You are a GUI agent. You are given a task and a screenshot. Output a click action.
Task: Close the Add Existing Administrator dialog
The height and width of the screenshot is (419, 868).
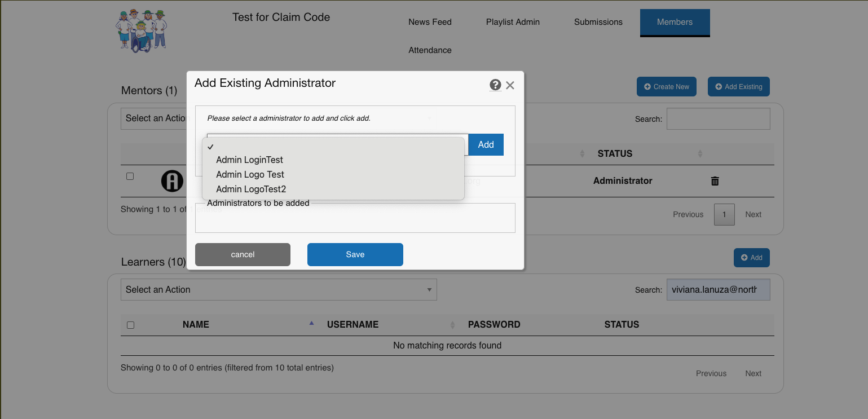pyautogui.click(x=510, y=85)
